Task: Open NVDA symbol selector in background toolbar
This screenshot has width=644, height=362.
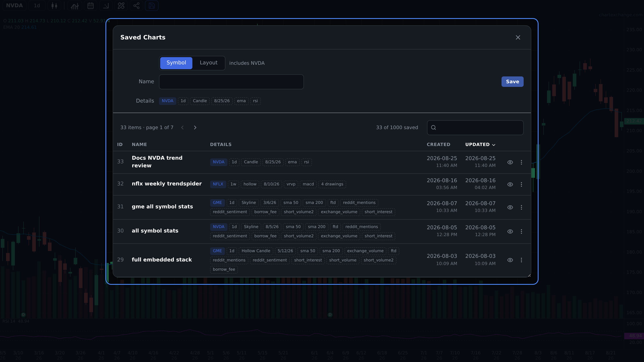Action: coord(14,5)
